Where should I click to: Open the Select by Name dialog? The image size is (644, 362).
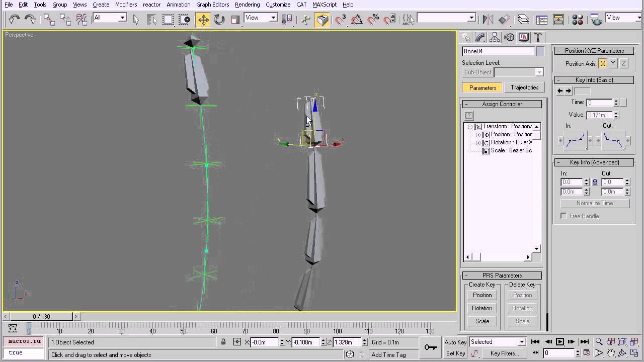click(x=152, y=20)
